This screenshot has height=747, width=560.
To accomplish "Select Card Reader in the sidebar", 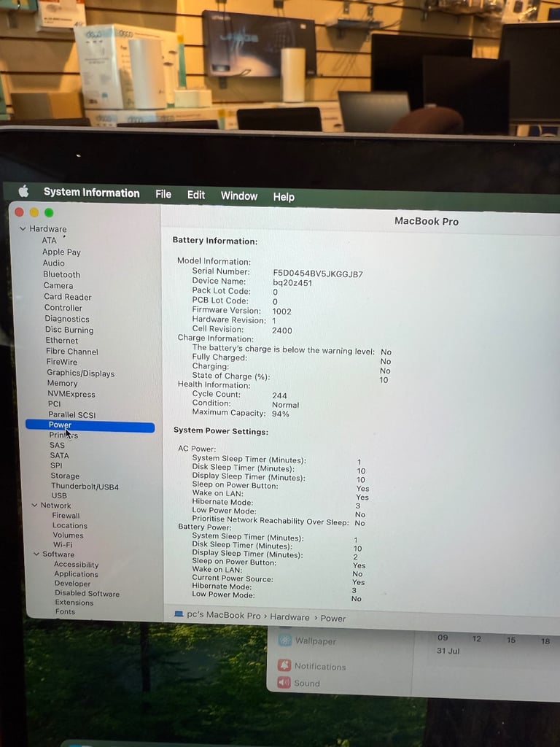I will (x=68, y=297).
